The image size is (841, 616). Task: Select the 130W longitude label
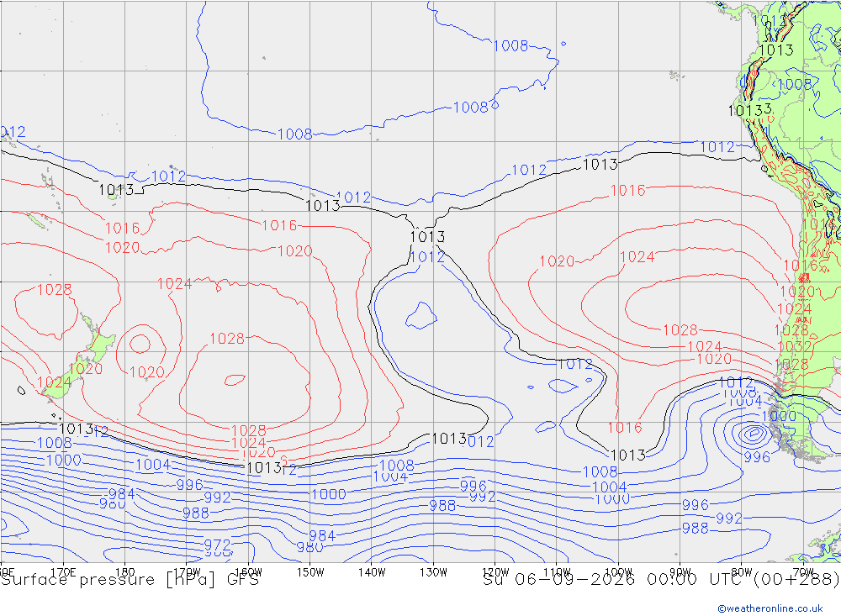433,572
